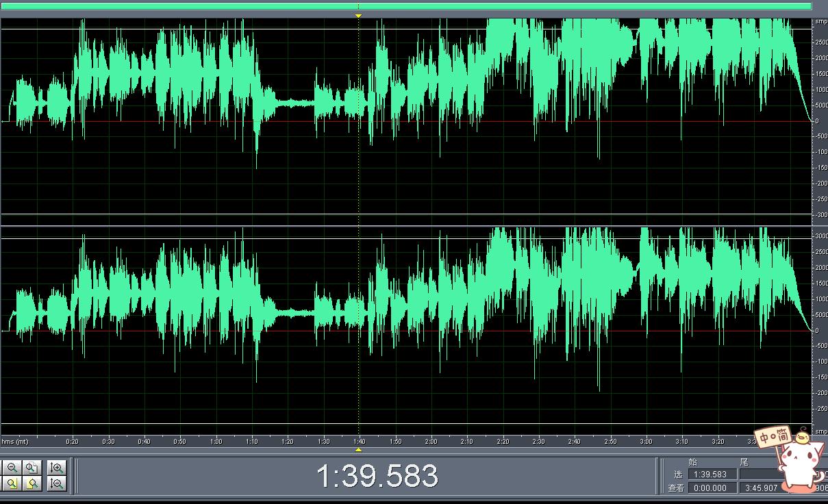Click the zoom out full page icon

(32, 468)
